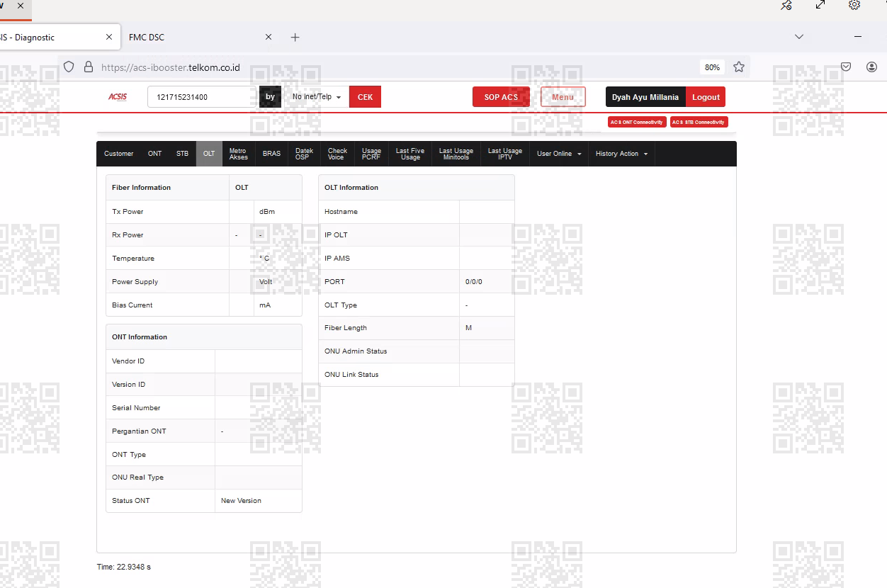Click the ACS ONT Connectivity button
This screenshot has width=887, height=588.
coord(637,122)
